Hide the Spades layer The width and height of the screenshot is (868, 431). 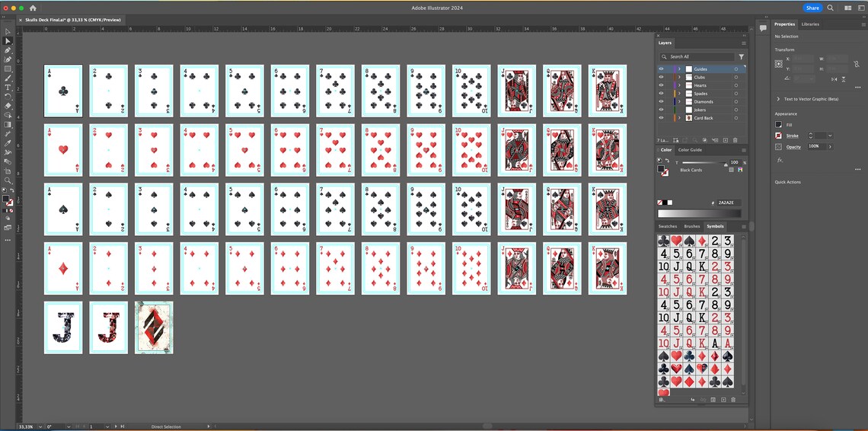(661, 94)
